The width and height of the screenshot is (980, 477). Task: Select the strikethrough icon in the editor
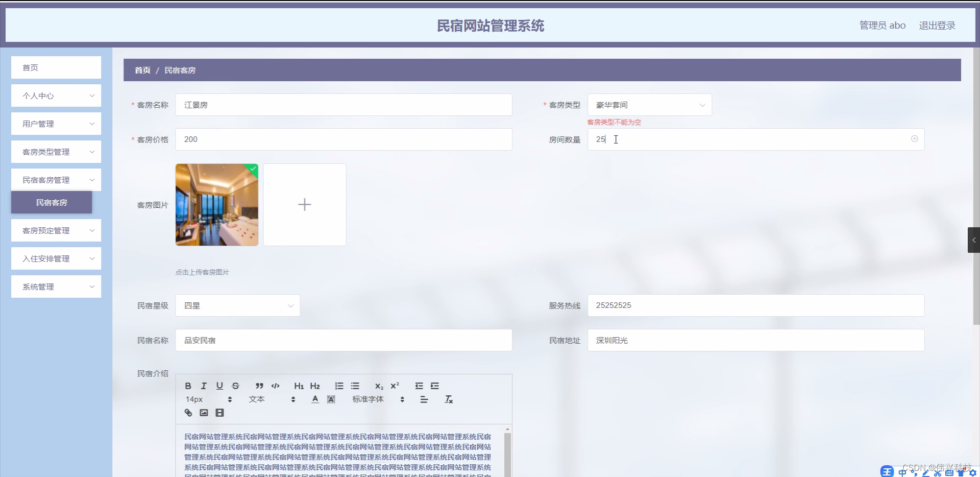click(236, 386)
